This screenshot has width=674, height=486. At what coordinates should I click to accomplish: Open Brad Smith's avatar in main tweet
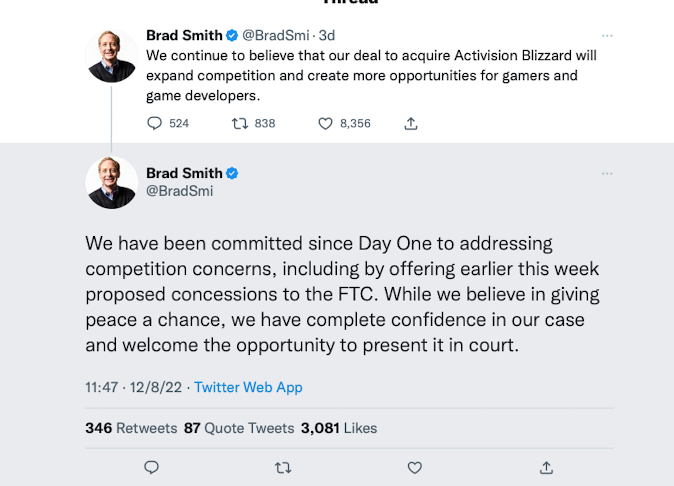(112, 183)
